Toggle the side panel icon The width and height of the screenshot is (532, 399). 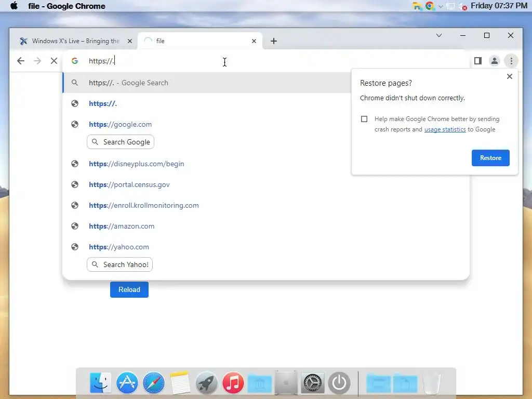(478, 61)
